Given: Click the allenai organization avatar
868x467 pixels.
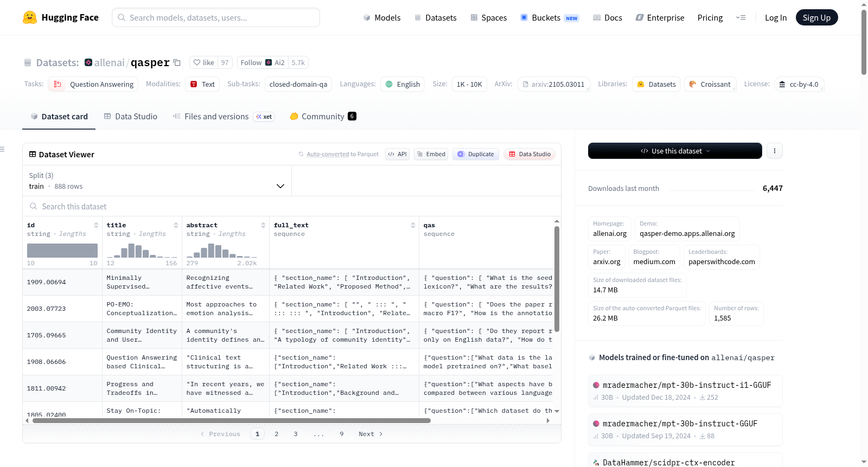Looking at the screenshot, I should click(88, 62).
